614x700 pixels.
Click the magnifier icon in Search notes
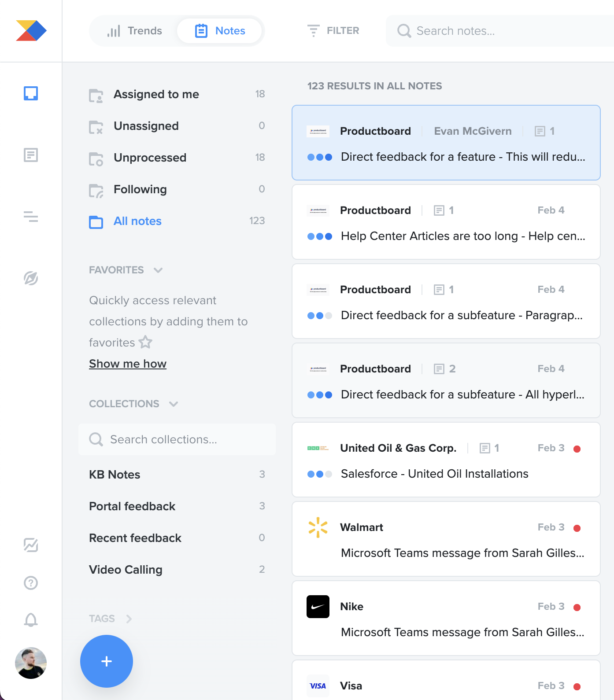404,31
